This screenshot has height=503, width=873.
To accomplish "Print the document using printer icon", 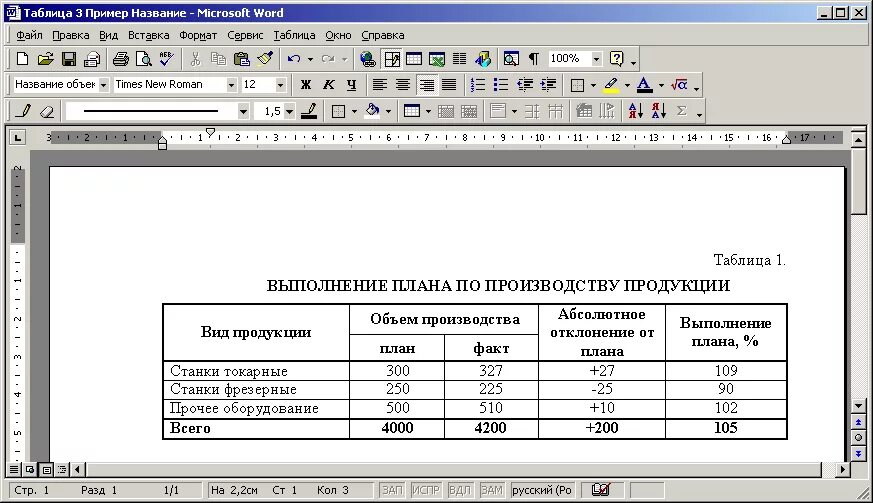I will (x=120, y=58).
